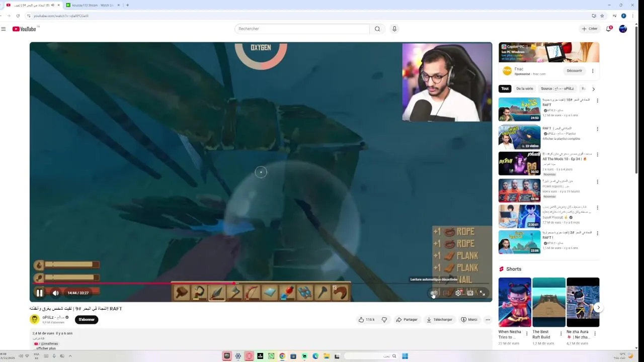The height and width of the screenshot is (362, 644).
Task: Like the video with thumbs up
Action: (366, 320)
